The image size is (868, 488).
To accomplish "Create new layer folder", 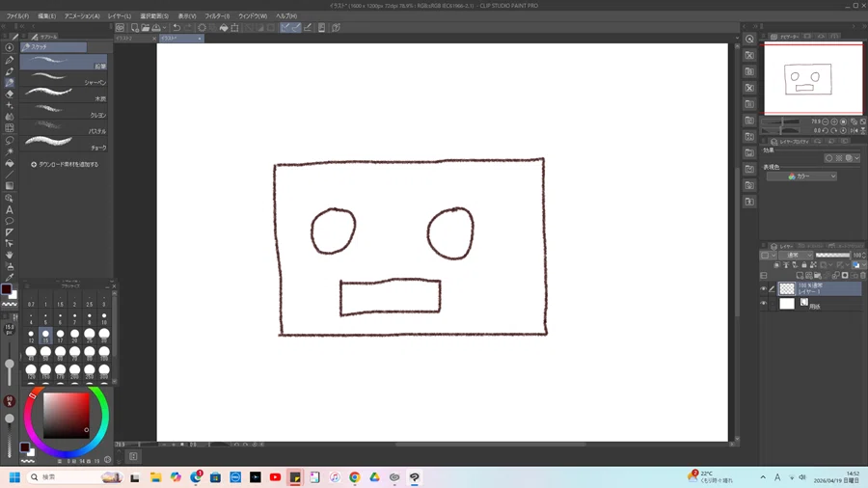I will coord(818,275).
